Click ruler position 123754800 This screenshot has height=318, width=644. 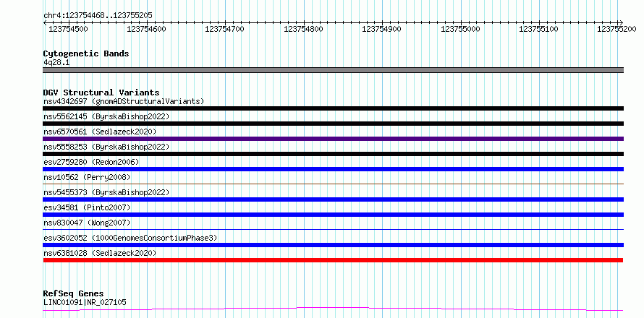pyautogui.click(x=303, y=29)
